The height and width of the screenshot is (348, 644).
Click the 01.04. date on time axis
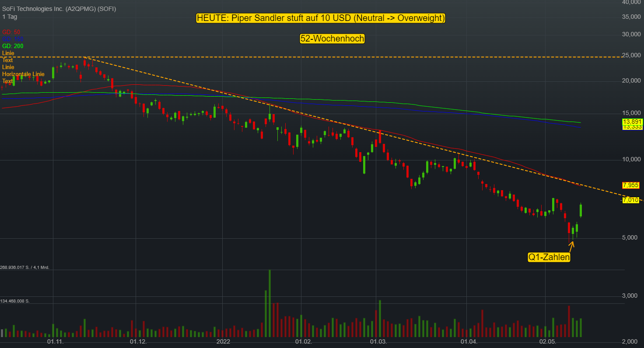469,341
